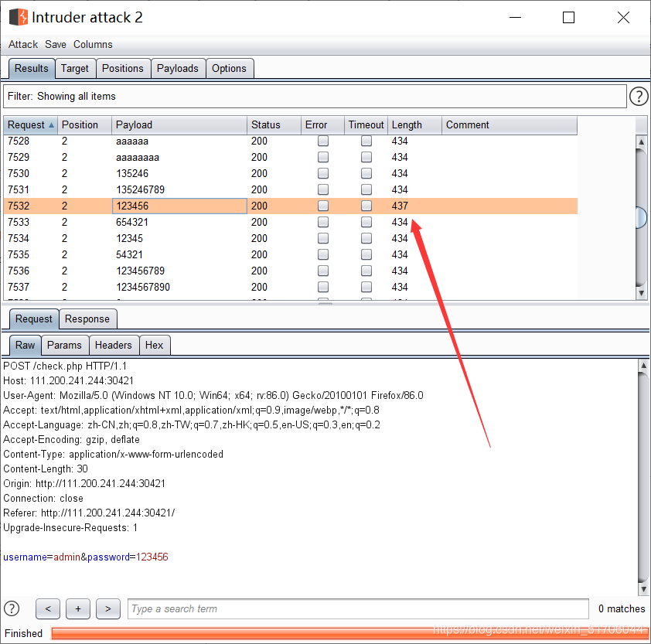The image size is (651, 644).
Task: Toggle Error checkbox for request 7528
Action: pos(323,141)
